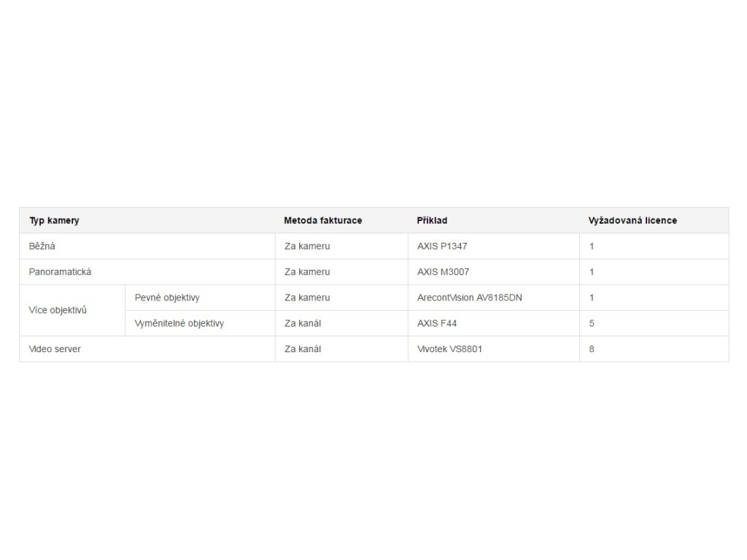The image size is (747, 560).
Task: Click the "Video server" row label
Action: (55, 349)
